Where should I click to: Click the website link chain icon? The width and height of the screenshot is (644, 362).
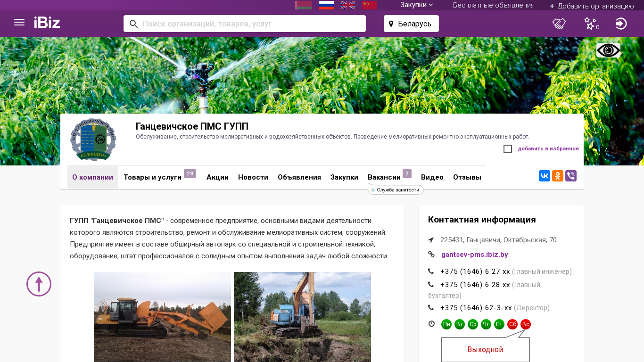click(x=431, y=255)
